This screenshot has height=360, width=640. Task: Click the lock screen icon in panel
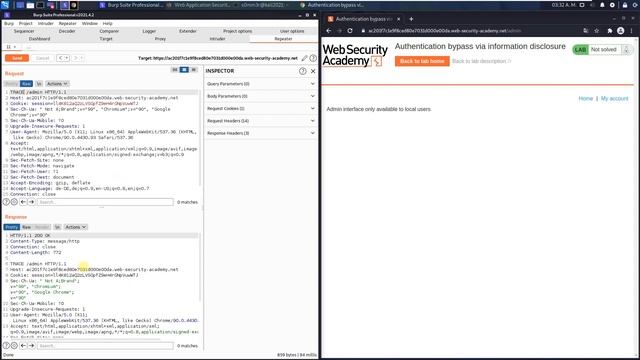624,5
